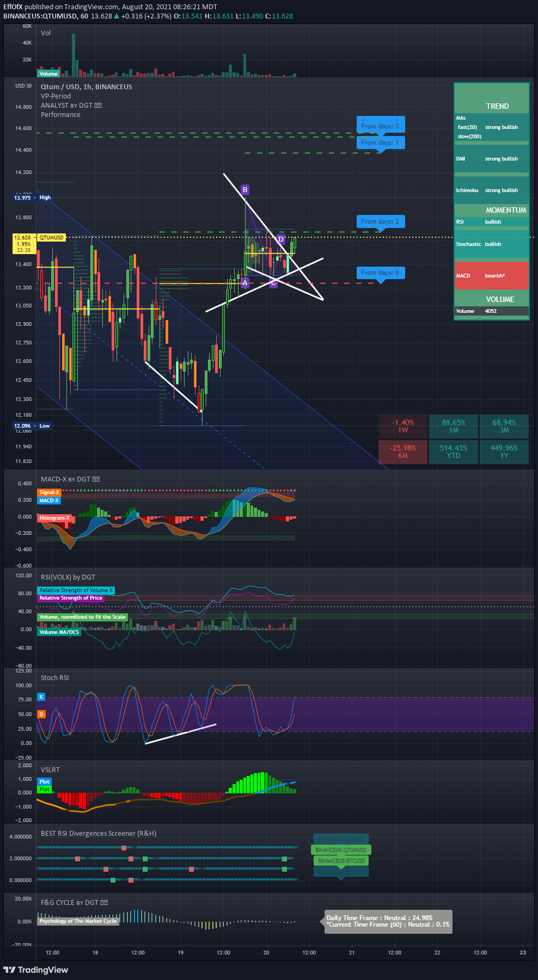Select the Volume series label

click(48, 73)
